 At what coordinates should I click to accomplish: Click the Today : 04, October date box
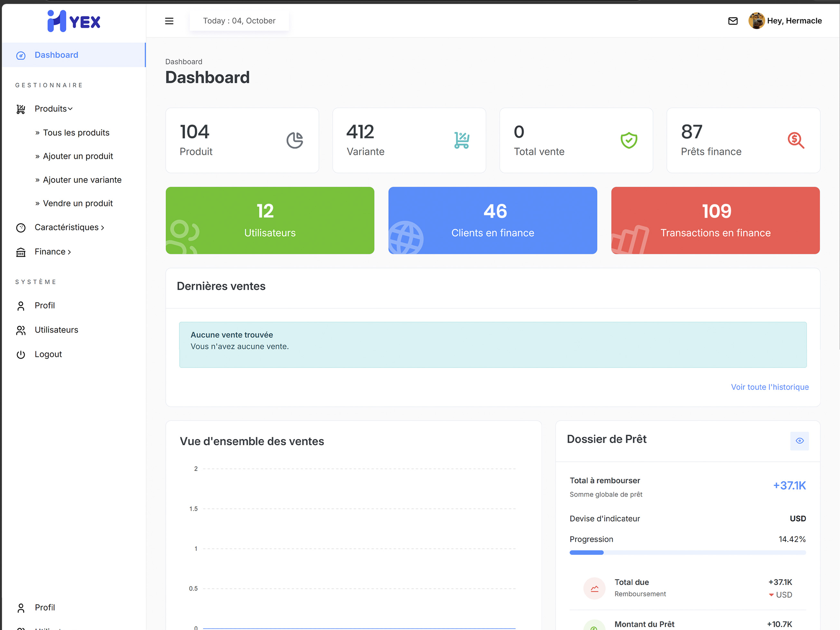click(x=239, y=21)
